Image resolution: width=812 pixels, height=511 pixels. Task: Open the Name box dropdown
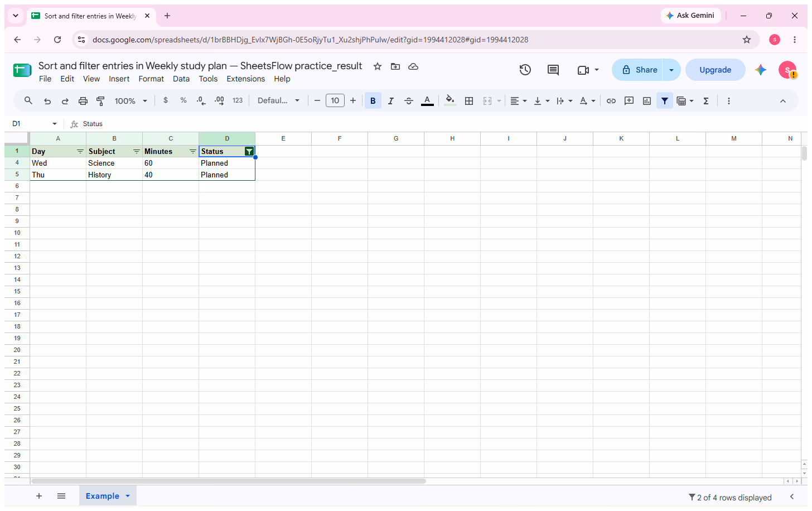coord(55,124)
